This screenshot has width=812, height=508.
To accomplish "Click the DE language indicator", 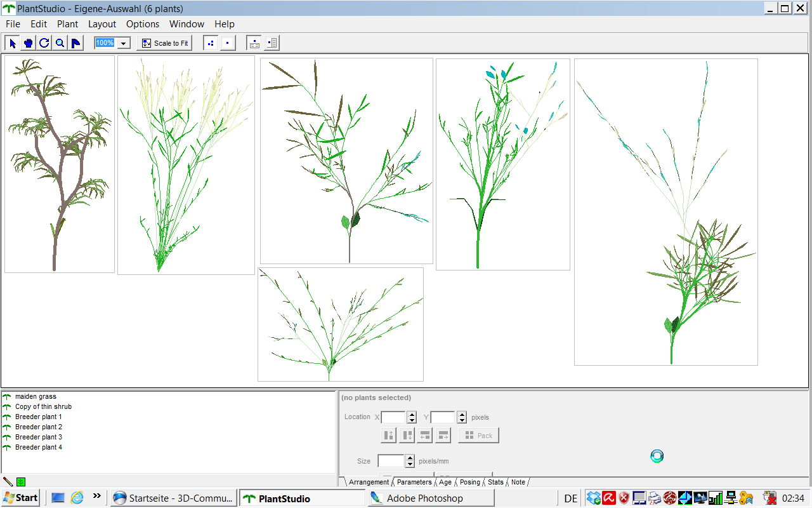I will tap(571, 498).
